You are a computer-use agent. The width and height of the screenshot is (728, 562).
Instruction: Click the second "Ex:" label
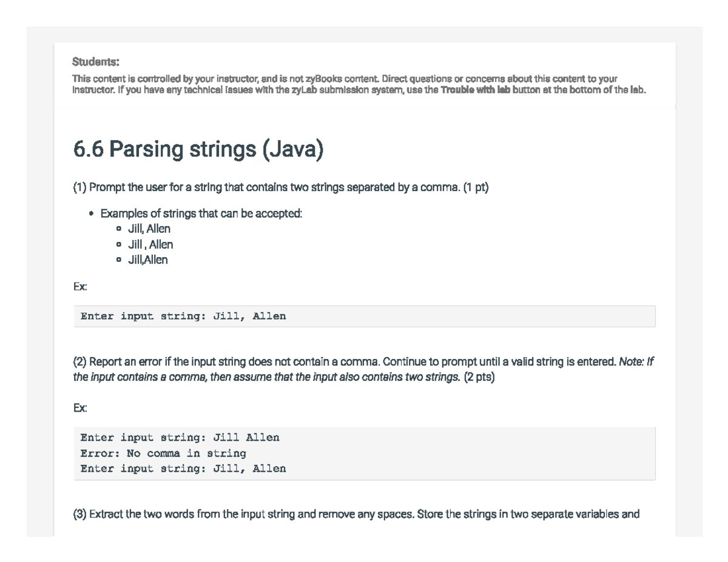pos(80,408)
